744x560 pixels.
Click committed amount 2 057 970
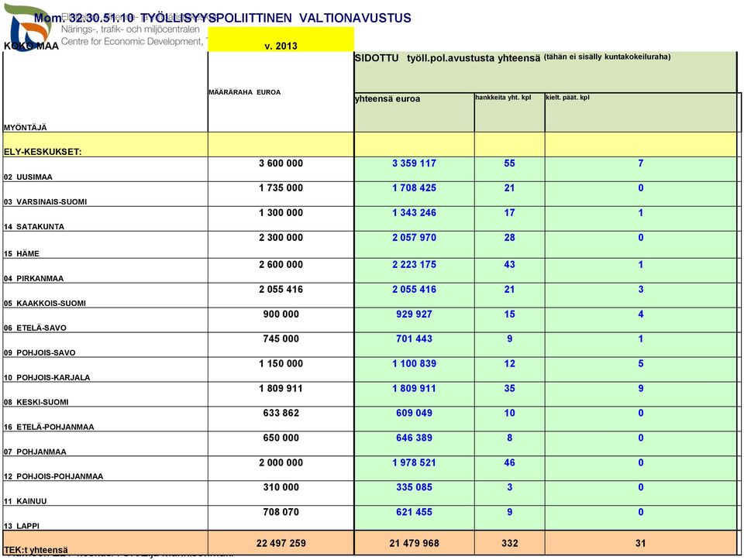coord(414,238)
